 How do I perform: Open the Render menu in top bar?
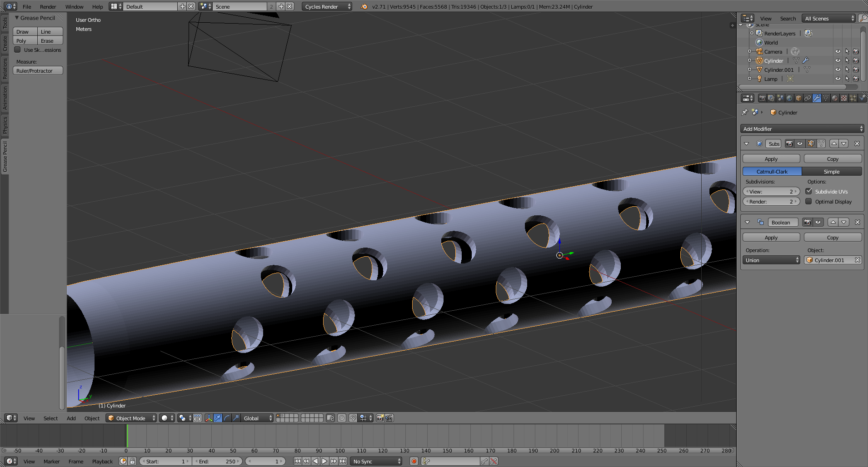point(48,6)
